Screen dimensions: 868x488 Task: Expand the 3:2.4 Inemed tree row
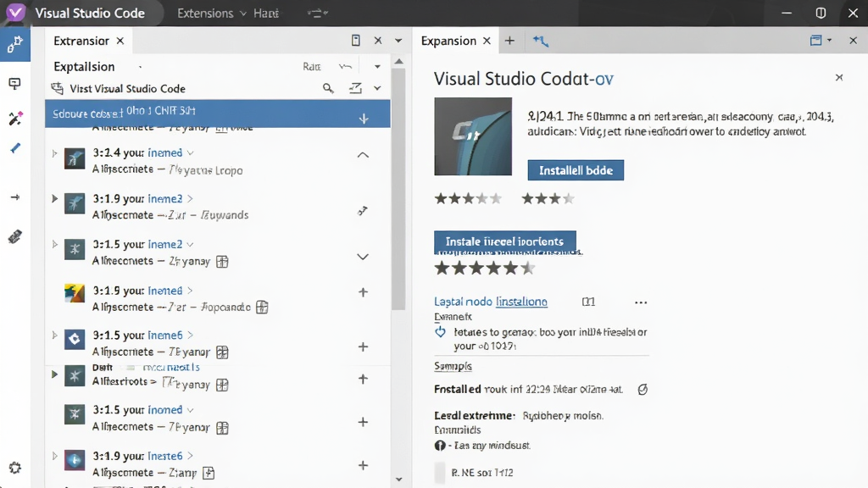coord(54,153)
